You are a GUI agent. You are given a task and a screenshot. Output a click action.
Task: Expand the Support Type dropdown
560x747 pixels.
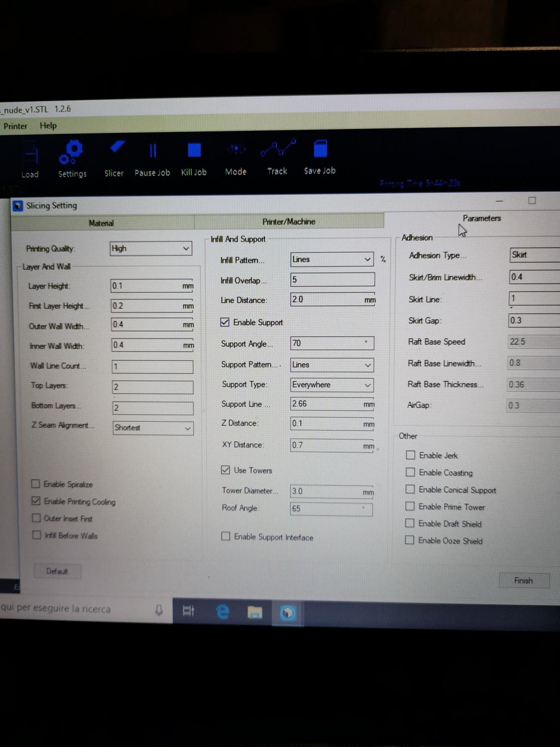pos(332,385)
